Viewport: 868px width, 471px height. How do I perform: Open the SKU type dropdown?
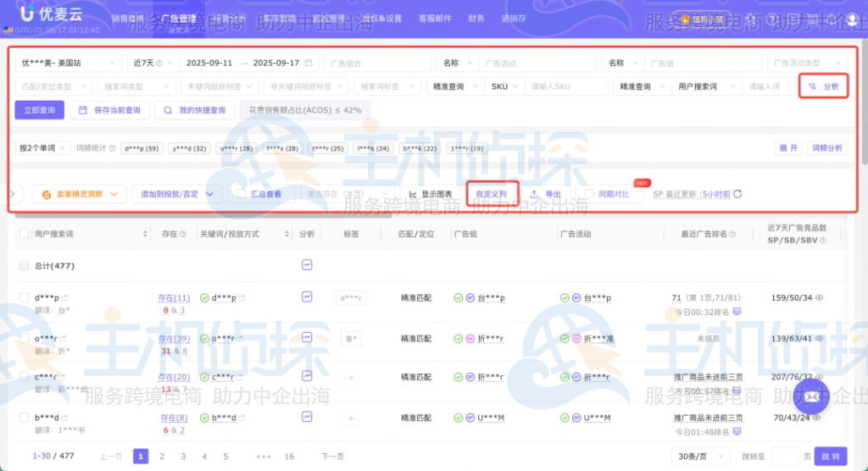504,87
